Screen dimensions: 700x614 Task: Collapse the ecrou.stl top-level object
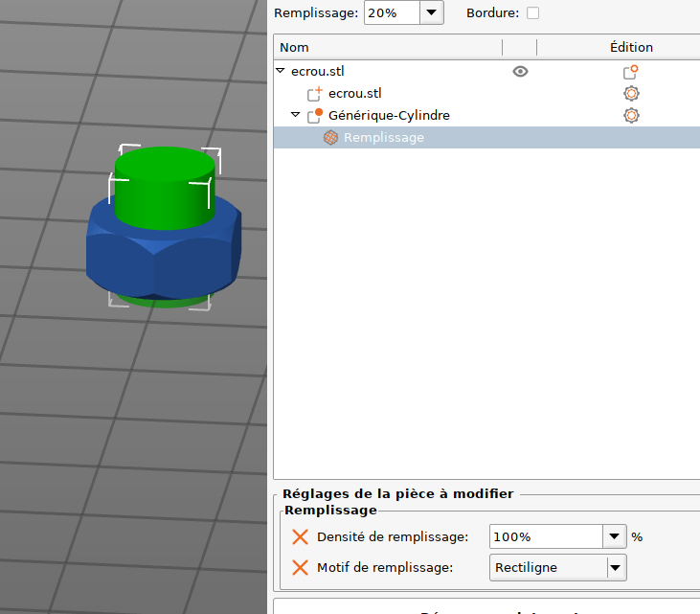coord(281,71)
